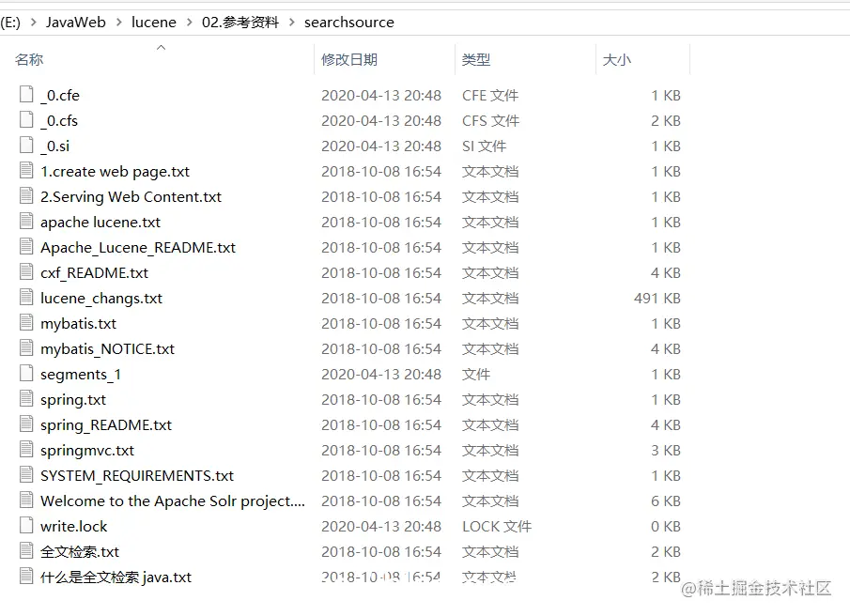Click the write.lock LOCK file icon
This screenshot has width=850, height=616.
click(x=24, y=526)
